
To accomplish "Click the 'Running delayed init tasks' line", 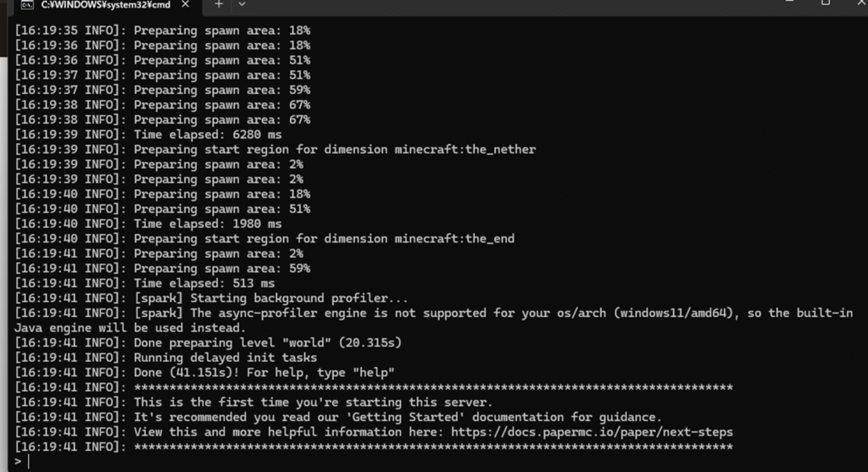I will (166, 358).
